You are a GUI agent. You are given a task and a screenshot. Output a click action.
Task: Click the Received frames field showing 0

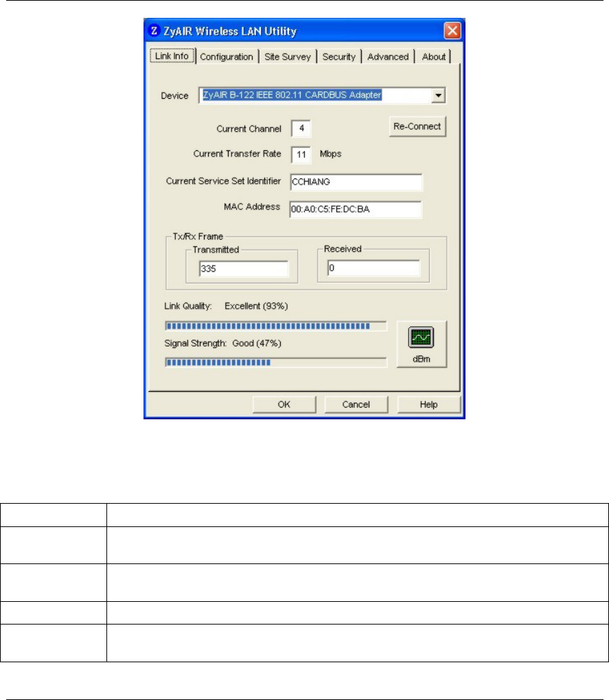[x=374, y=268]
